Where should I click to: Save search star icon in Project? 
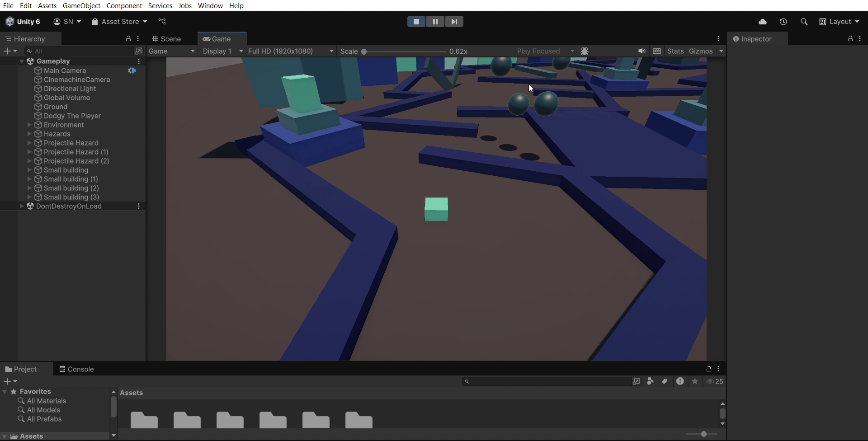point(695,381)
